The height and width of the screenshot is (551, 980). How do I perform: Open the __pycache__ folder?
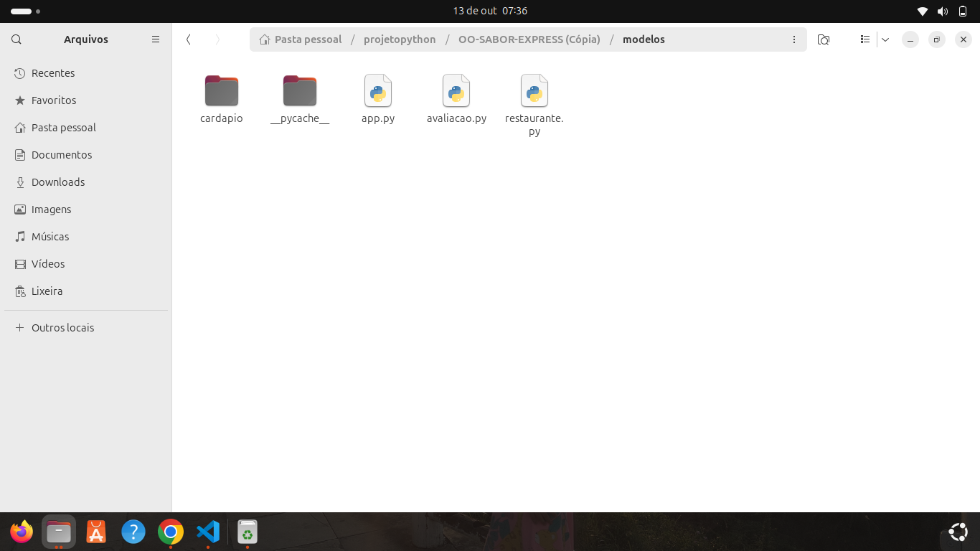[x=300, y=99]
